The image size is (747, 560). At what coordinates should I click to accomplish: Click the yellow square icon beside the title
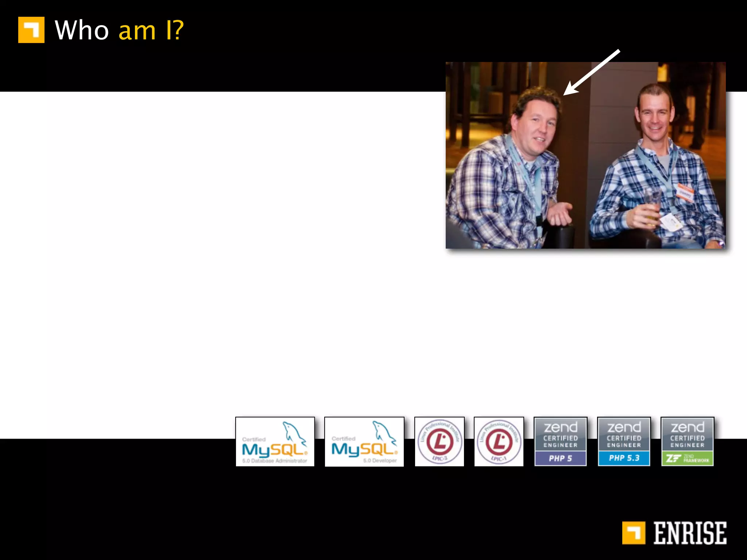pos(31,30)
